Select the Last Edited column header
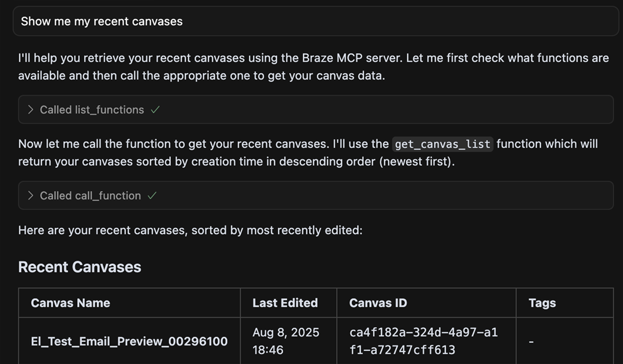This screenshot has width=623, height=364. coord(285,303)
